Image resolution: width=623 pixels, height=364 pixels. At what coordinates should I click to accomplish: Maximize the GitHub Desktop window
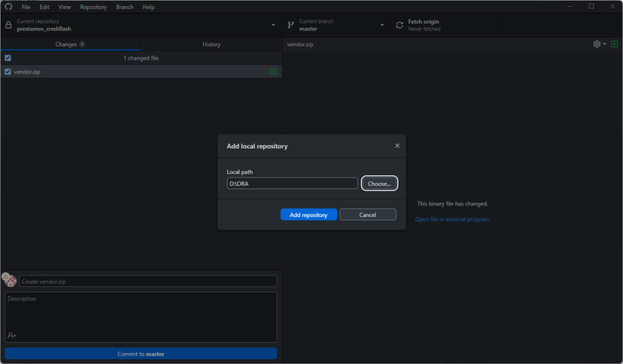591,6
